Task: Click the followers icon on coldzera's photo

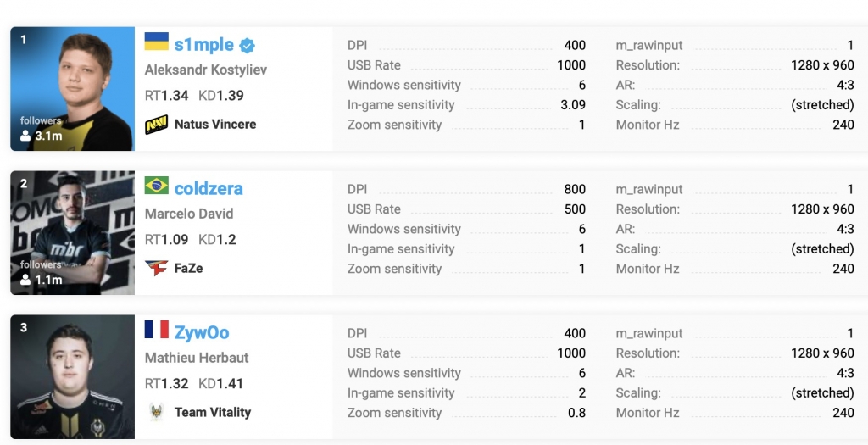Action: [x=25, y=280]
